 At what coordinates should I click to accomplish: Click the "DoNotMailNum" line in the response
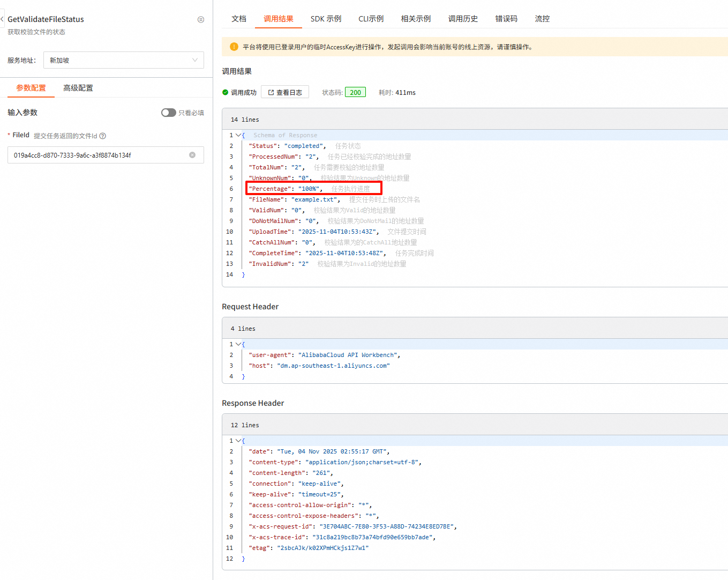click(x=284, y=221)
